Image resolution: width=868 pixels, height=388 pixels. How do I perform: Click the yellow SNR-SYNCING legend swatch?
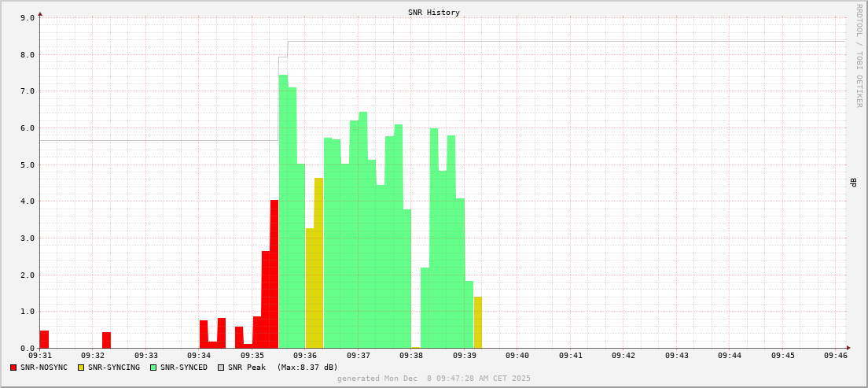pyautogui.click(x=80, y=368)
